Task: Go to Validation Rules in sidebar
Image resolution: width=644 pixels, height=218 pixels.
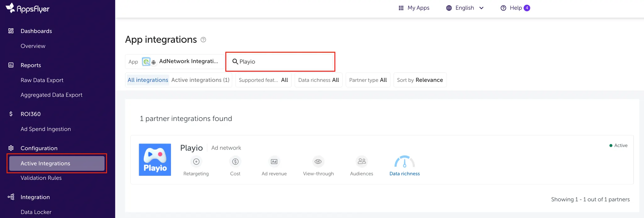Action: click(41, 178)
